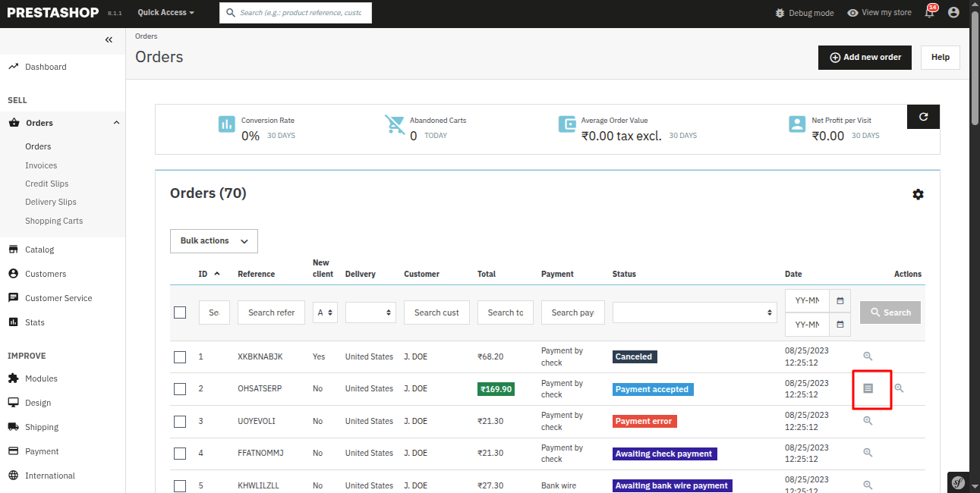The height and width of the screenshot is (493, 980).
Task: Click the search magnifier in top bar
Action: tap(229, 13)
